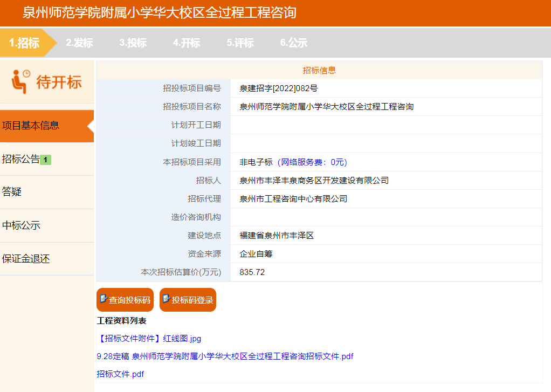Screen dimensions: 551x392
Task: Switch to the 4.开标 step
Action: 187,43
